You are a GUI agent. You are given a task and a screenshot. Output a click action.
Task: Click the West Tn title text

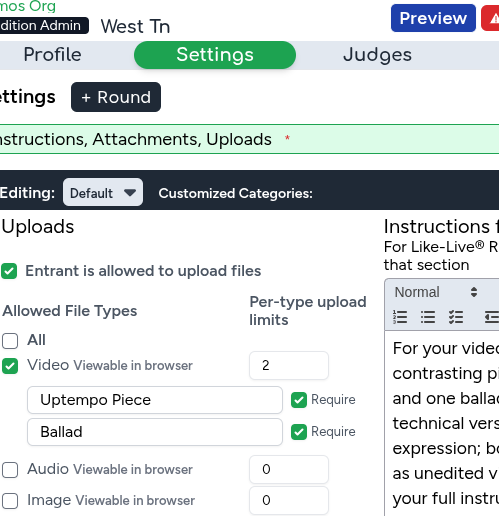[135, 26]
